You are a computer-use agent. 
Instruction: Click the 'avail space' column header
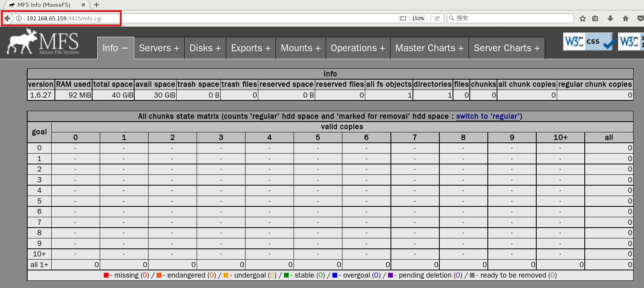[x=155, y=84]
